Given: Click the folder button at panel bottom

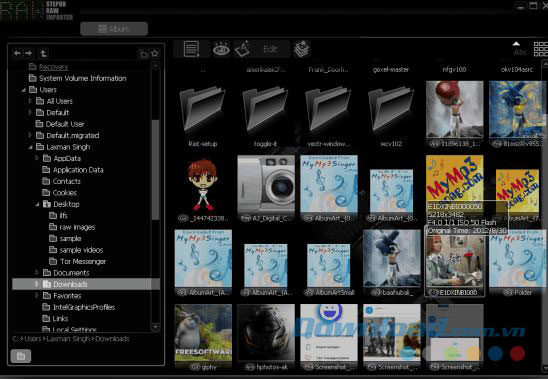Looking at the screenshot, I should pyautogui.click(x=21, y=356).
